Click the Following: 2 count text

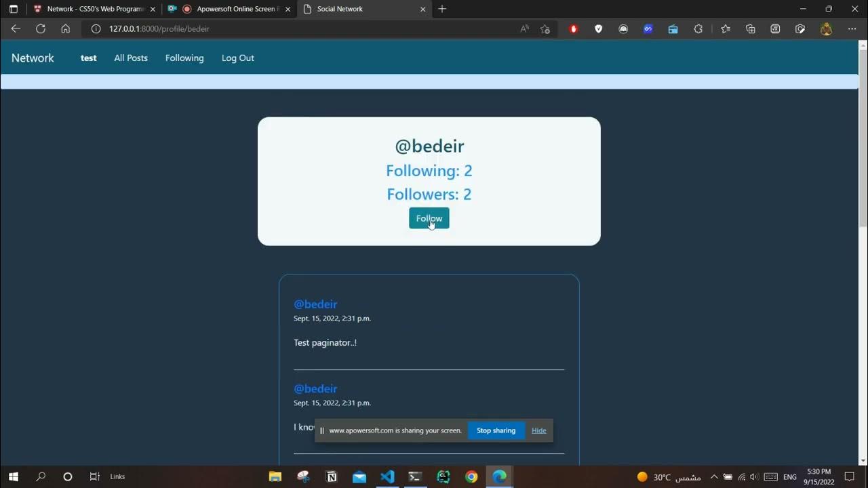tap(429, 171)
